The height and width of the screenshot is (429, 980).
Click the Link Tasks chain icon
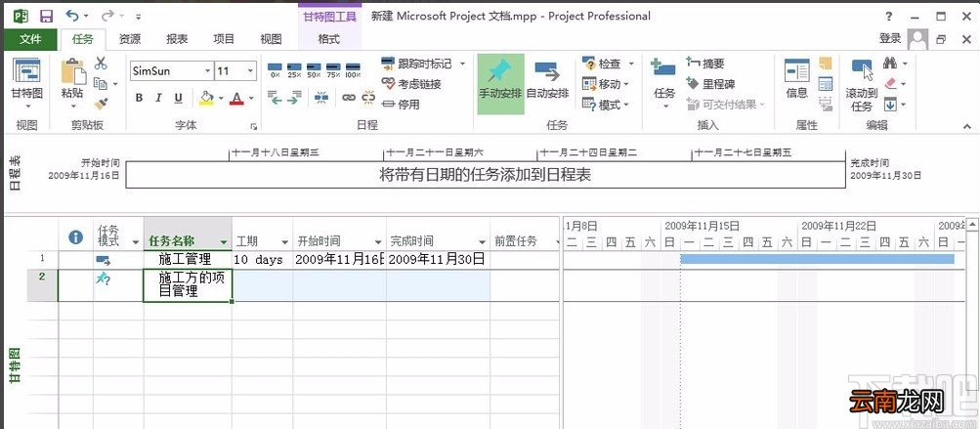pos(348,98)
